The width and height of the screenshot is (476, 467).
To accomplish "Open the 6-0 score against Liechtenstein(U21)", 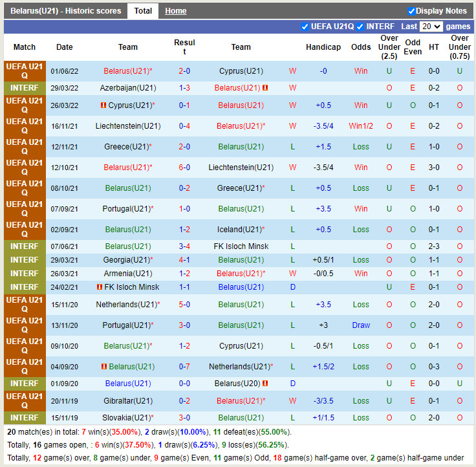I will pyautogui.click(x=184, y=168).
